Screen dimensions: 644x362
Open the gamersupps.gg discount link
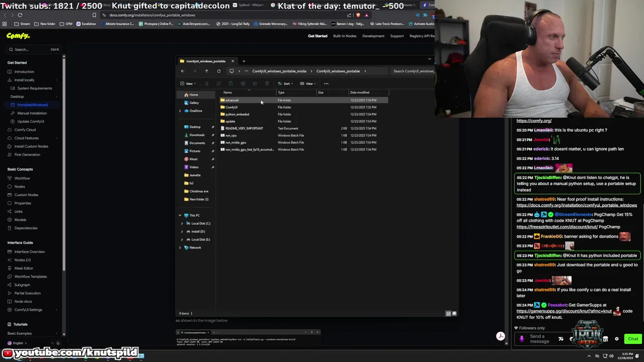[x=564, y=311]
